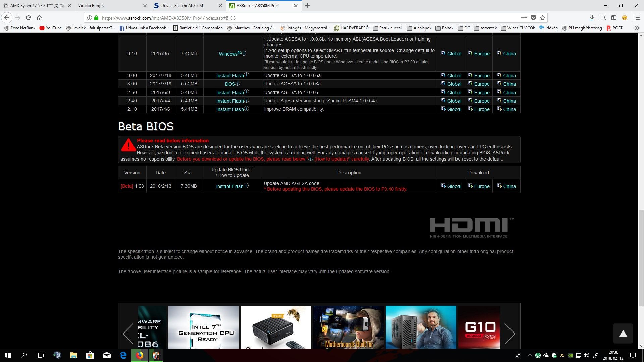Go to the Firefox home page
This screenshot has height=362, width=644.
pyautogui.click(x=39, y=18)
